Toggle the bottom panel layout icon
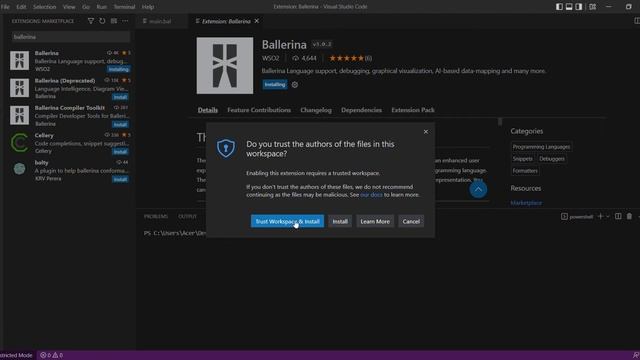640x360 pixels. [569, 7]
